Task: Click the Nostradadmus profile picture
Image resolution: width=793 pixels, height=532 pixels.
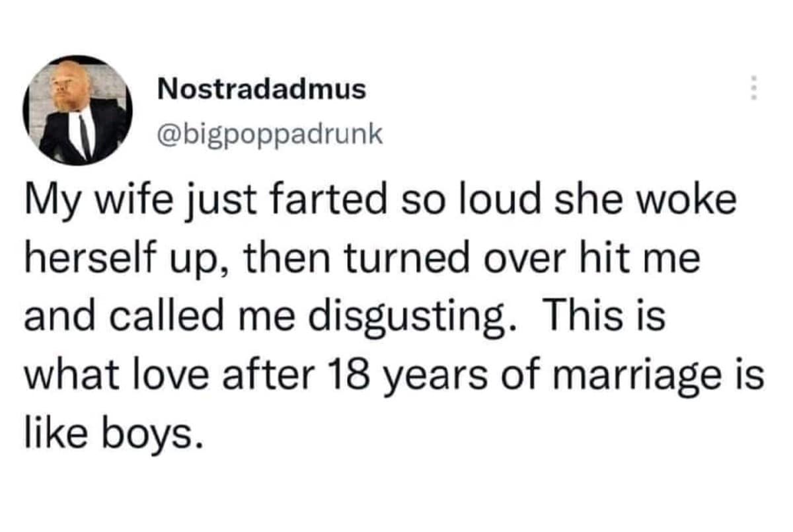Action: 77,110
